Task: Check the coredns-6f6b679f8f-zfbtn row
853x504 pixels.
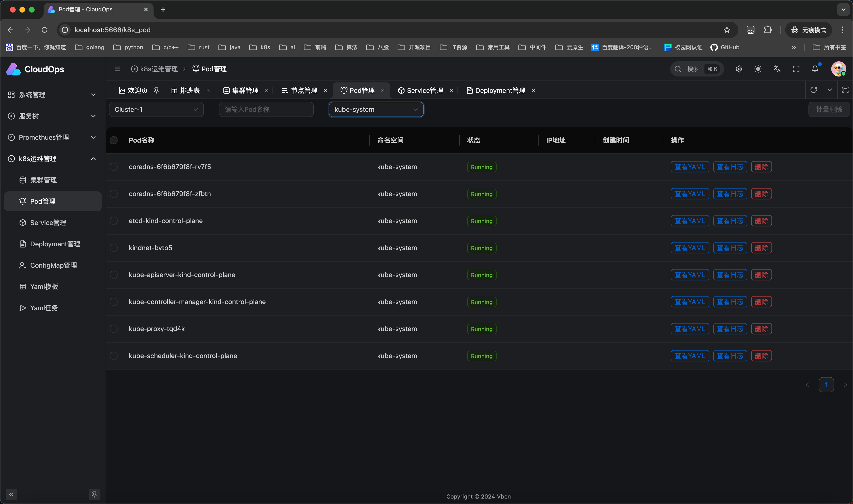Action: click(114, 194)
